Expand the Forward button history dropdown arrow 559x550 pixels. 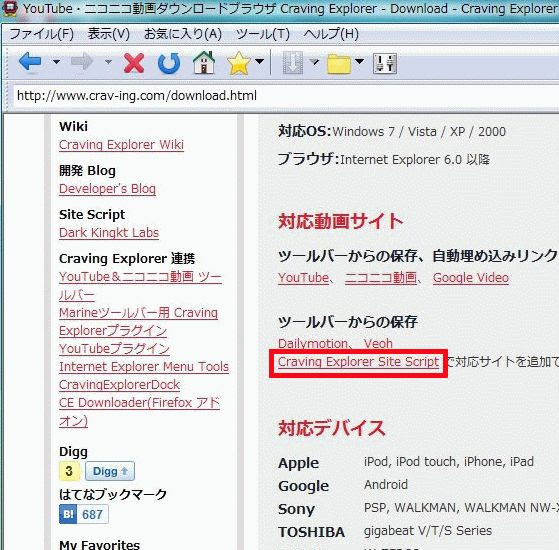point(108,62)
